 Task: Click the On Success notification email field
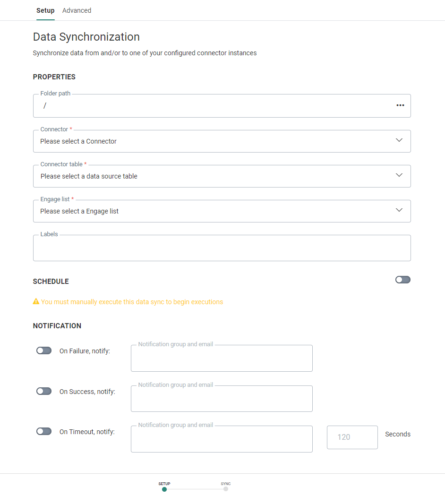pyautogui.click(x=222, y=399)
